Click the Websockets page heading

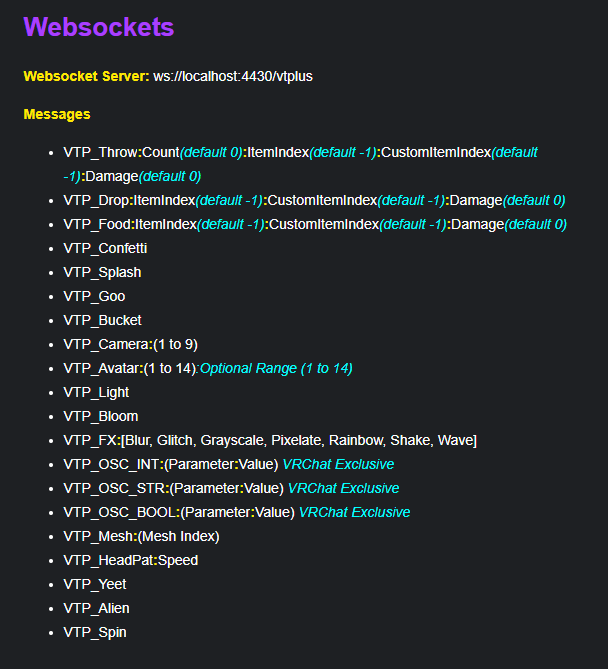coord(98,27)
